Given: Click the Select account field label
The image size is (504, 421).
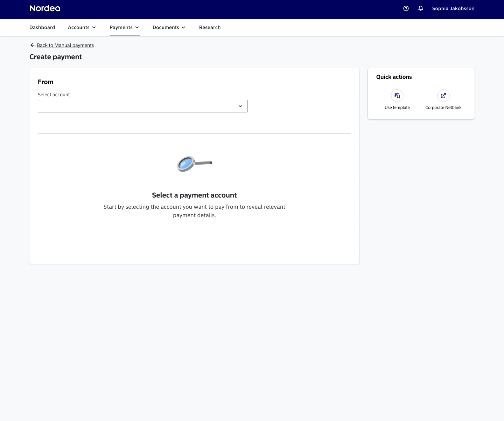Looking at the screenshot, I should 54,95.
